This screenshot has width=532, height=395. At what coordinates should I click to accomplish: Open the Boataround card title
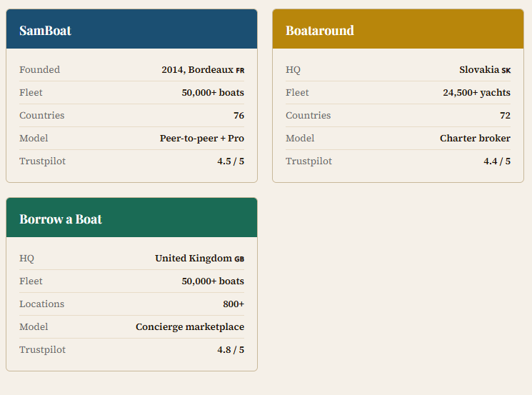[319, 30]
